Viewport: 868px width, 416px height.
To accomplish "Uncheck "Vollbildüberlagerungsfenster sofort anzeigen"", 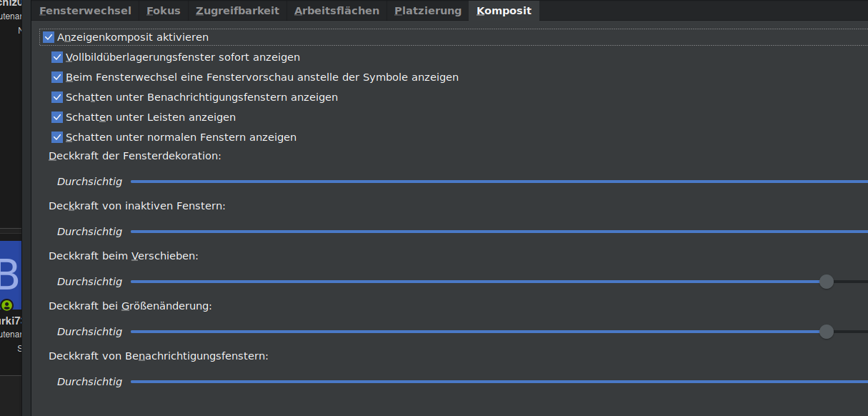I will coord(56,56).
